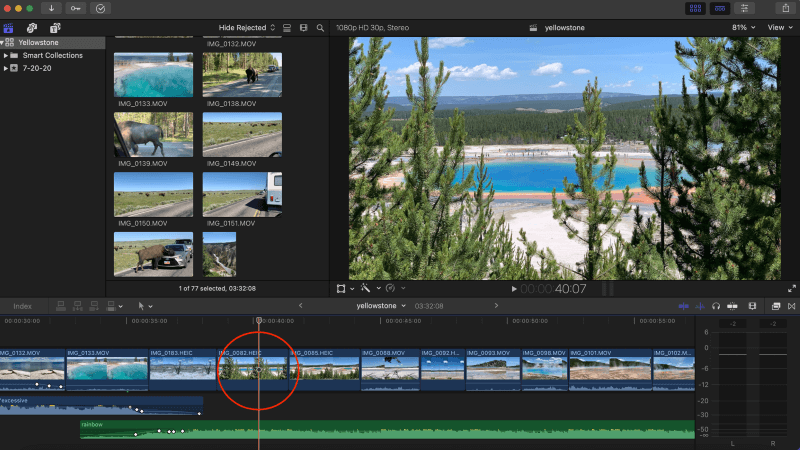Viewport: 800px width, 450px height.
Task: Click the viewer timecode display
Action: click(554, 289)
